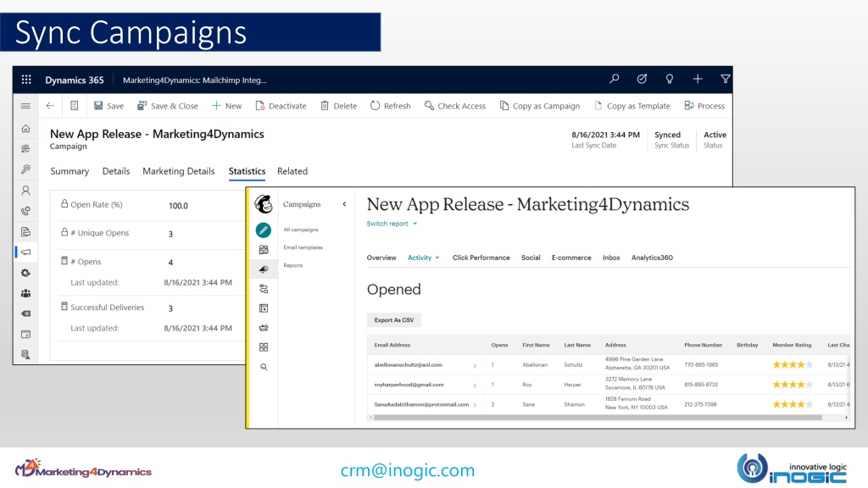Click the Open Rate (%) value 100.0
The width and height of the screenshot is (868, 488).
click(x=178, y=205)
